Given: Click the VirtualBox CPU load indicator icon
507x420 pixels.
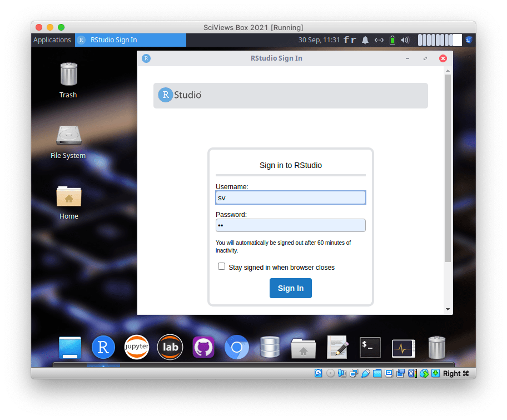Looking at the screenshot, I should pyautogui.click(x=412, y=373).
